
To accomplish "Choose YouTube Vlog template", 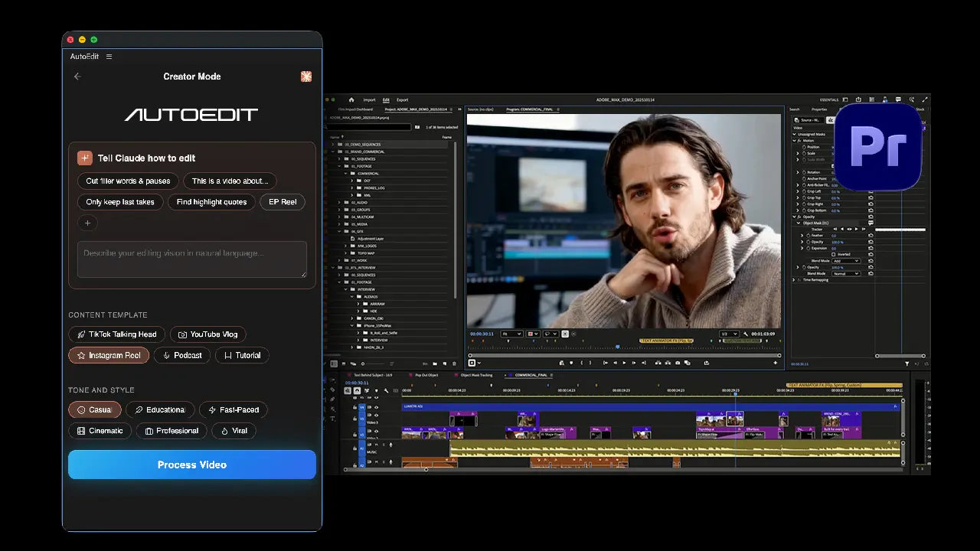I will tap(207, 334).
